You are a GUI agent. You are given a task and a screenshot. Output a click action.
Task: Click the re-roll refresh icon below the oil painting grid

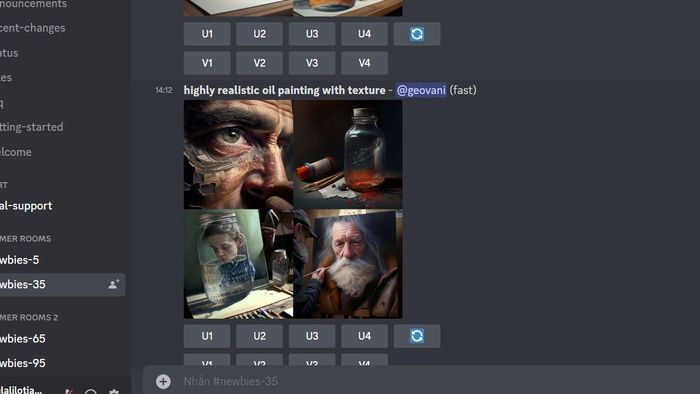coord(417,336)
